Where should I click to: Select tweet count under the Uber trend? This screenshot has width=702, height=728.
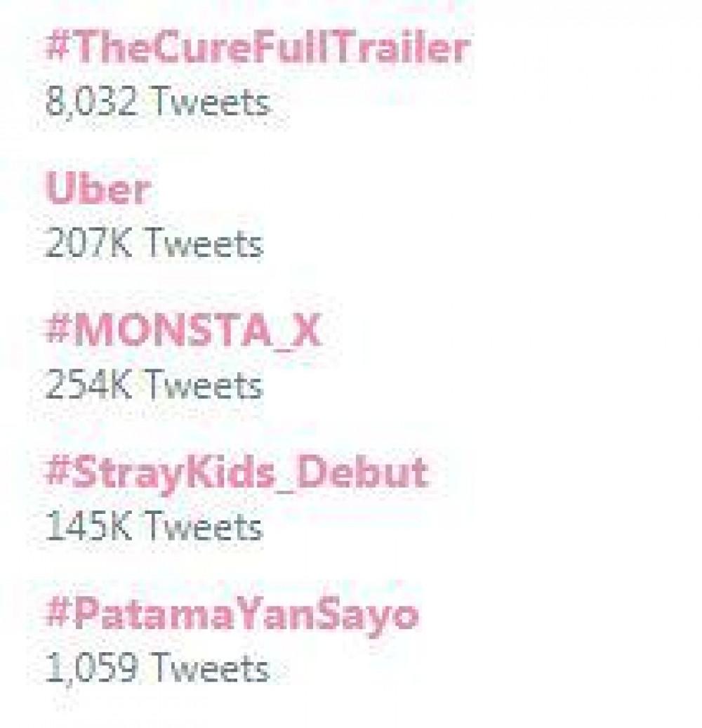tap(154, 244)
